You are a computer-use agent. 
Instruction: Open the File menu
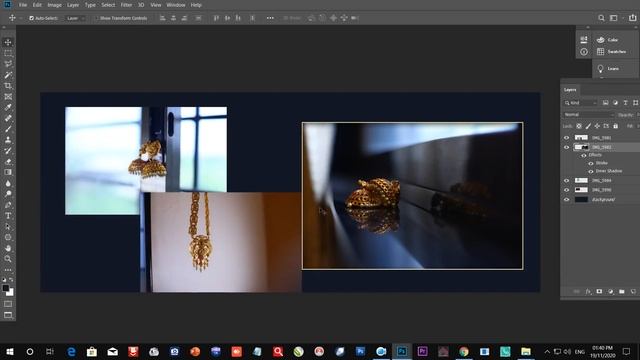point(23,5)
